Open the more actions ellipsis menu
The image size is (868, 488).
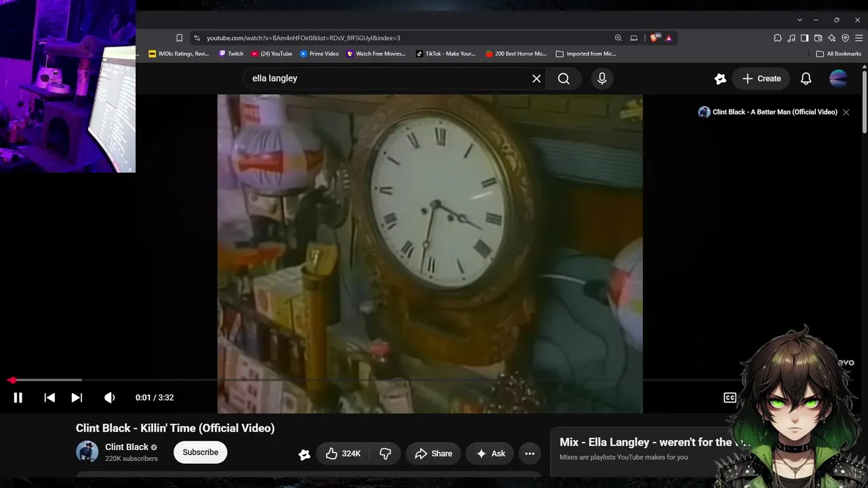click(530, 453)
